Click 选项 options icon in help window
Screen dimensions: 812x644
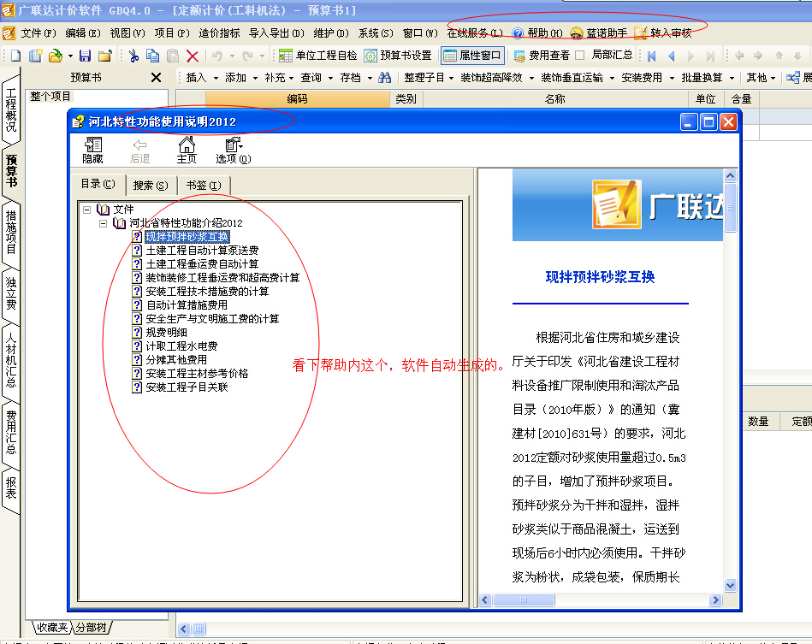click(x=233, y=151)
